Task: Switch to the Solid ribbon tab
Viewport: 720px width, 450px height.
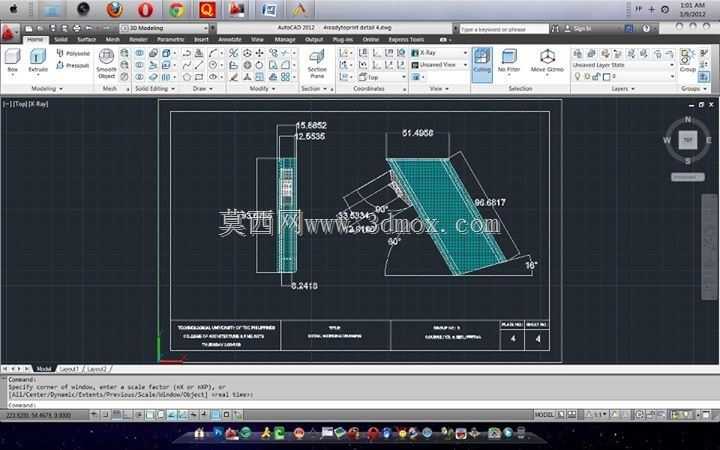Action: coord(61,39)
